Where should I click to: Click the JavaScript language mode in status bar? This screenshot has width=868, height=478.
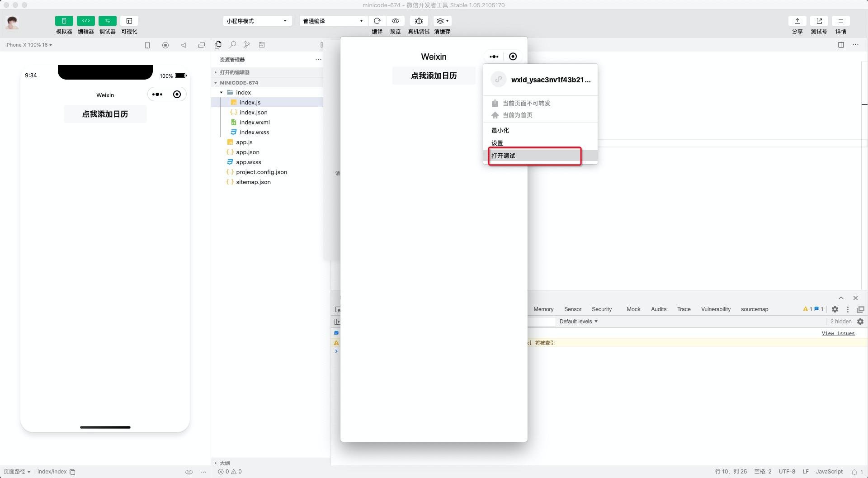pos(829,472)
